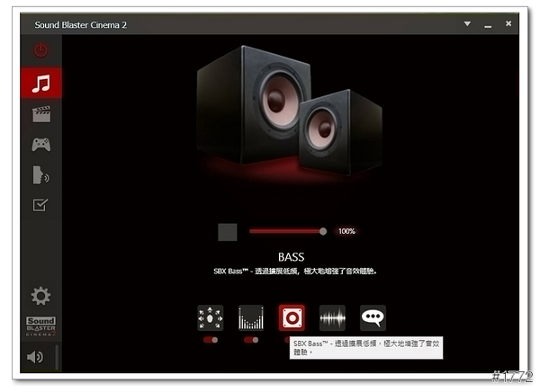Image resolution: width=540 pixels, height=392 pixels.
Task: Toggle the switch under Crystalizer icon
Action: (x=251, y=341)
